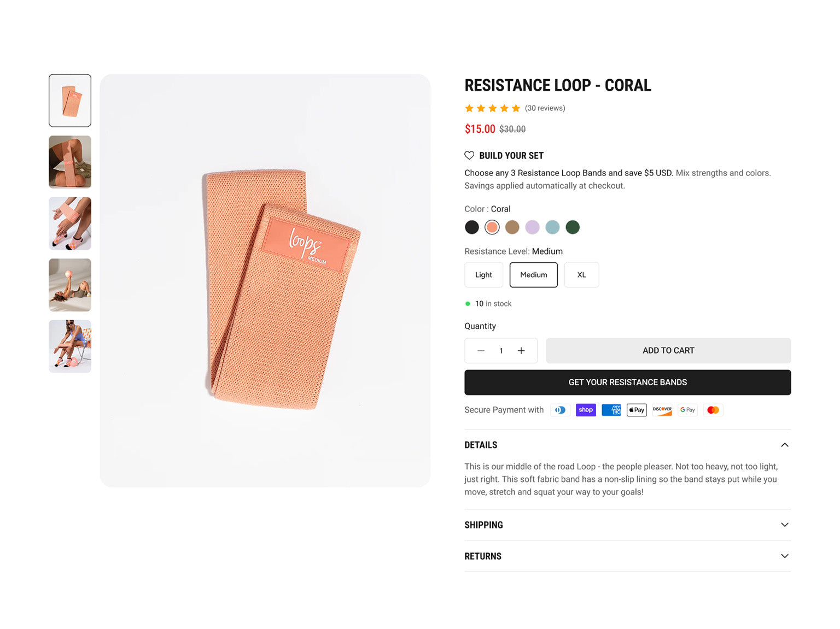Expand the Shipping section
Viewport: 840px width, 629px height.
(784, 525)
